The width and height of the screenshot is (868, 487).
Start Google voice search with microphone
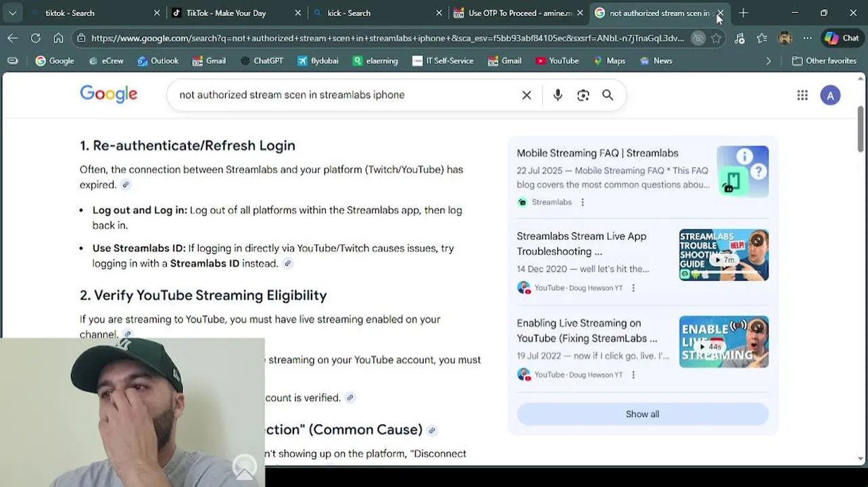coord(558,95)
